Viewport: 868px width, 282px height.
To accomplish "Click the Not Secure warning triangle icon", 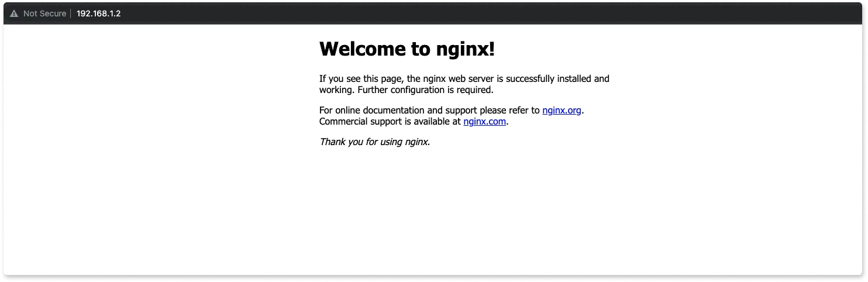I will point(14,13).
